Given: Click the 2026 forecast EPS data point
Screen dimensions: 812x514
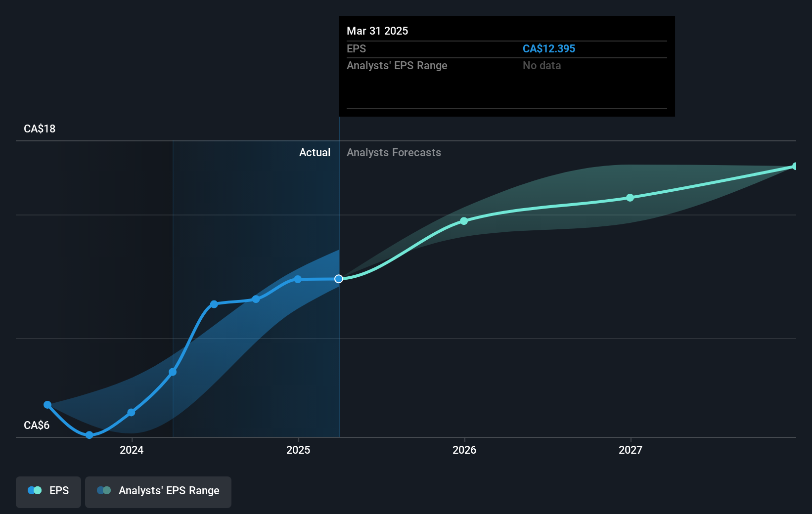Looking at the screenshot, I should click(x=464, y=221).
